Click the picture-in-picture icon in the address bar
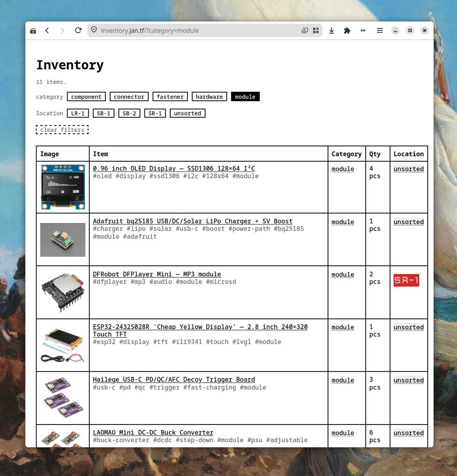The image size is (457, 476). click(305, 30)
